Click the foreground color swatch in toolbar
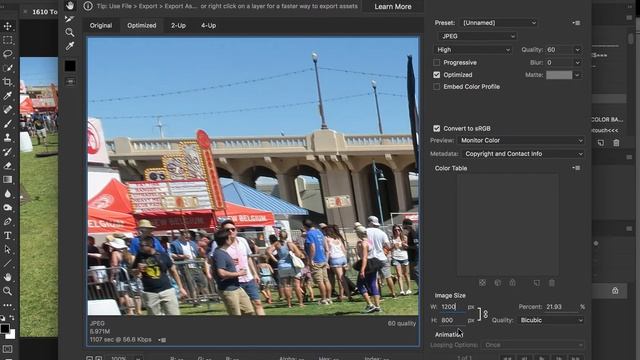The height and width of the screenshot is (360, 640). click(x=5, y=329)
